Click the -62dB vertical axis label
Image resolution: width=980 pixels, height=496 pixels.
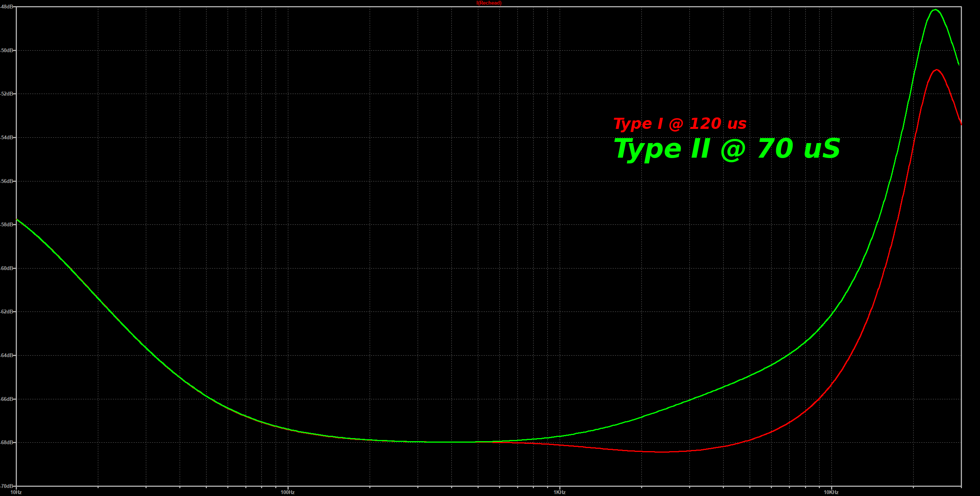7,311
